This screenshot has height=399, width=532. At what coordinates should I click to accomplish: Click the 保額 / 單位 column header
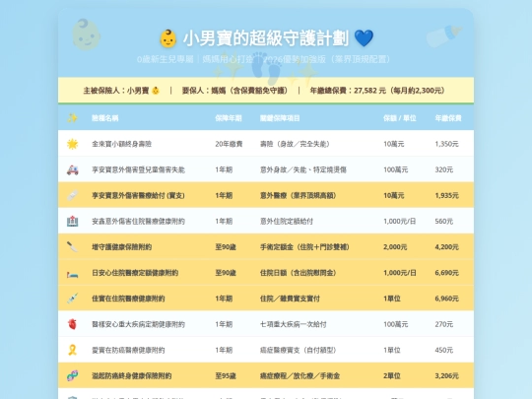[400, 118]
